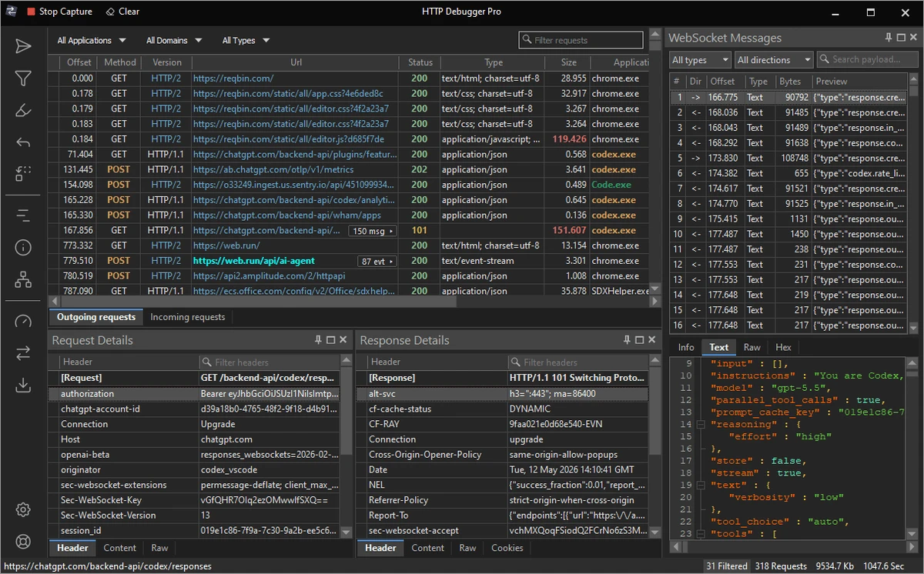Switch WebSocket viewer to Hex tab

(x=783, y=347)
